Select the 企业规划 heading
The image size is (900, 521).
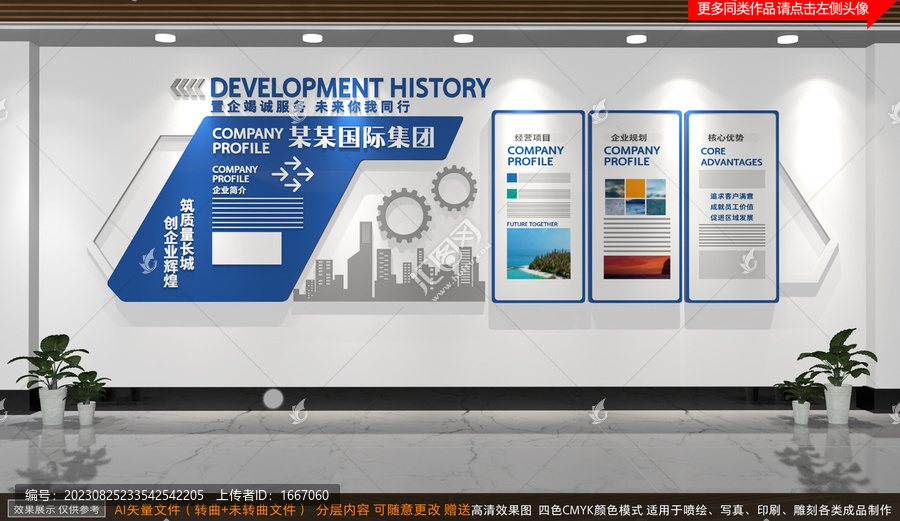(629, 138)
